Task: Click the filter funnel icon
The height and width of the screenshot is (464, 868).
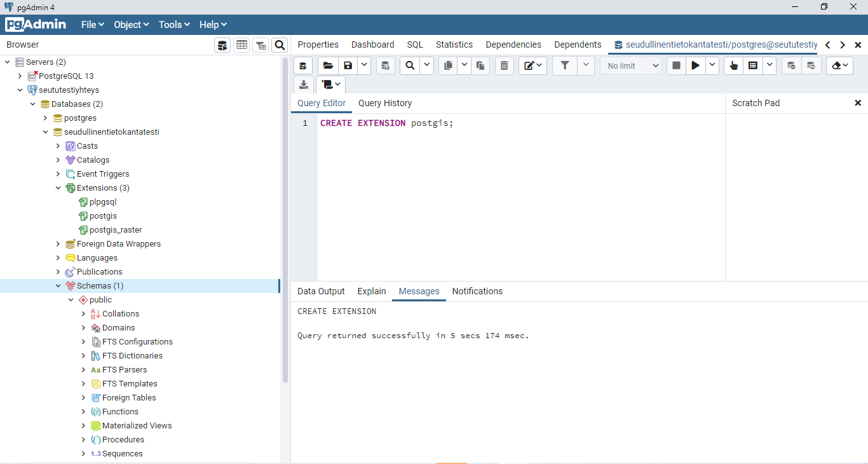Action: pyautogui.click(x=564, y=65)
